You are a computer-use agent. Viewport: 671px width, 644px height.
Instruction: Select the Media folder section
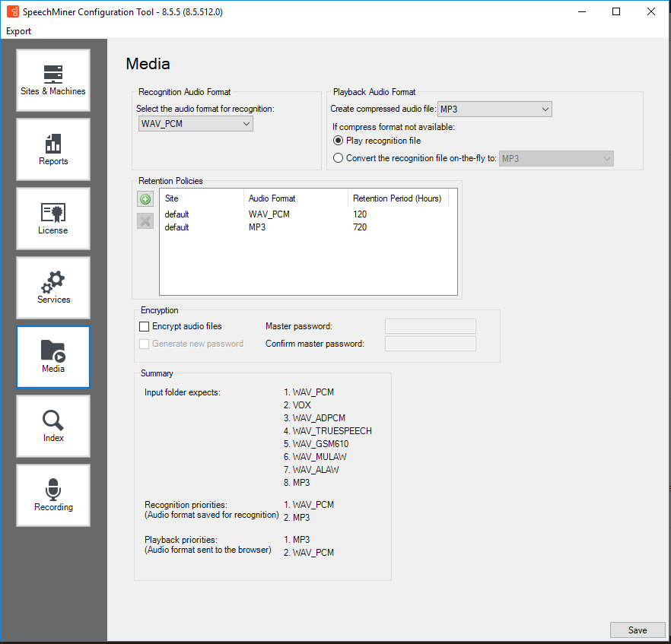pos(53,357)
